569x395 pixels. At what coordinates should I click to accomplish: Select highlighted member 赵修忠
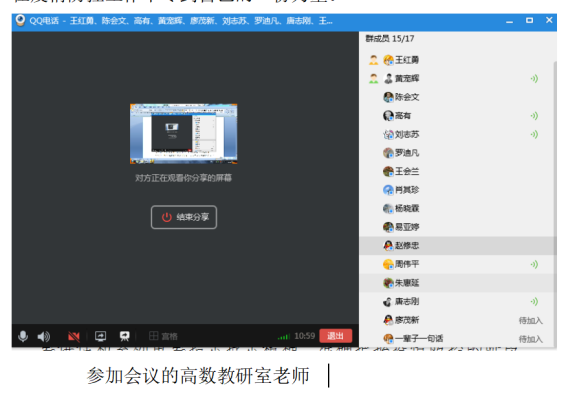457,246
